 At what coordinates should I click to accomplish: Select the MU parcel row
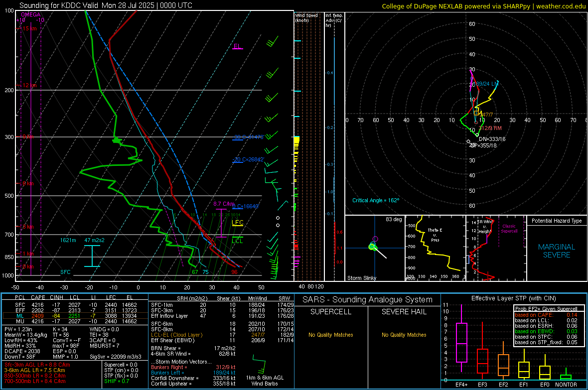[76, 321]
